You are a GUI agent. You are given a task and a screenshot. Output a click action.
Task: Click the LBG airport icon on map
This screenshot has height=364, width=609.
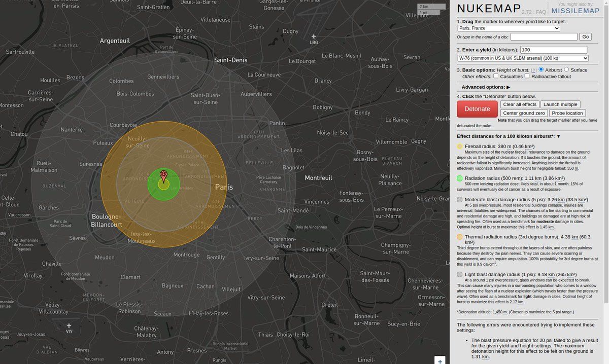click(314, 37)
